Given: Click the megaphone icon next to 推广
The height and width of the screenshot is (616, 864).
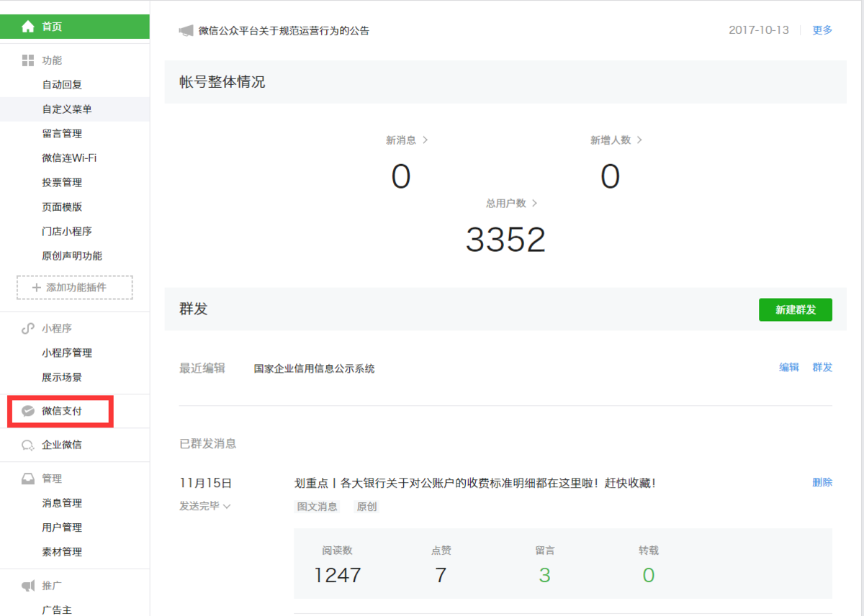Looking at the screenshot, I should click(x=28, y=586).
